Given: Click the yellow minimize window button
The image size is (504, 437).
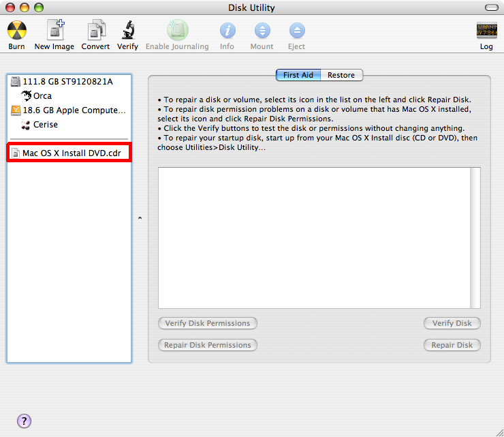Looking at the screenshot, I should click(x=25, y=7).
